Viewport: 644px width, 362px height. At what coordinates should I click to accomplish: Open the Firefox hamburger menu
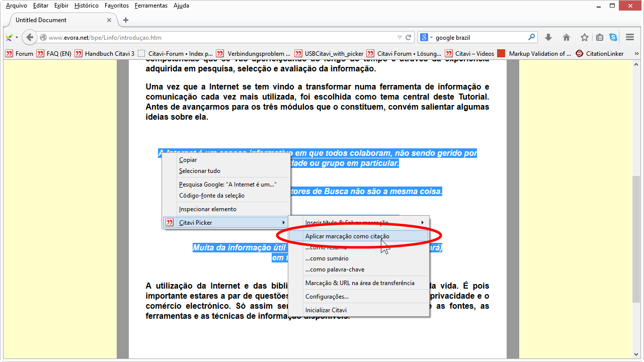click(x=630, y=37)
